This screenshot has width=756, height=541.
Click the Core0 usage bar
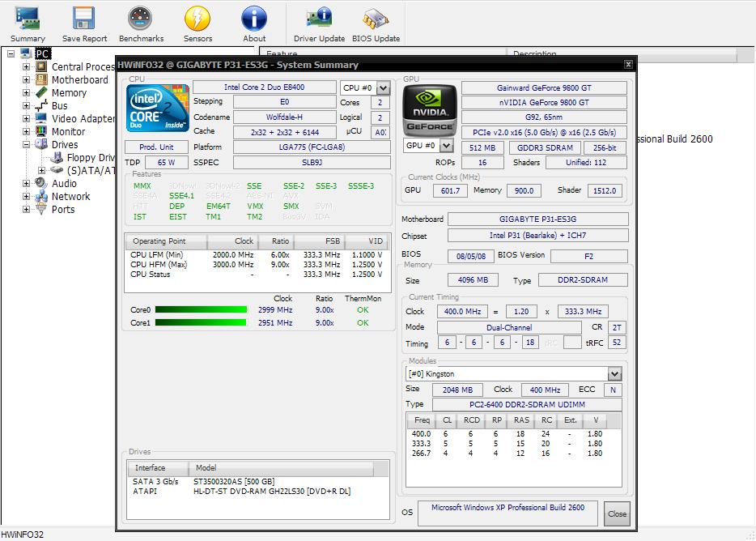pos(201,310)
